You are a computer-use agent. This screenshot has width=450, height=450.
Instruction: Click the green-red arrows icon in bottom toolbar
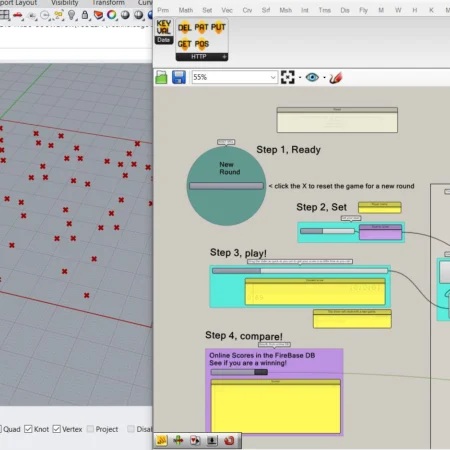pyautogui.click(x=178, y=441)
